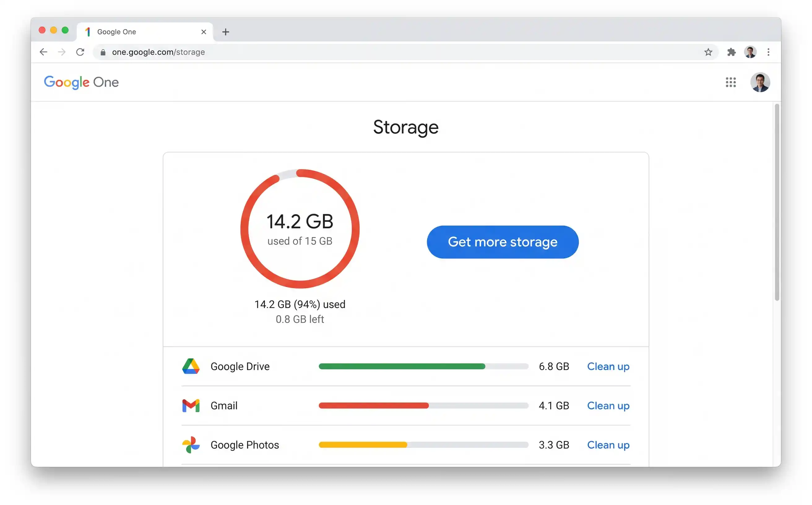Click the Google Drive label
812x505 pixels.
point(240,366)
